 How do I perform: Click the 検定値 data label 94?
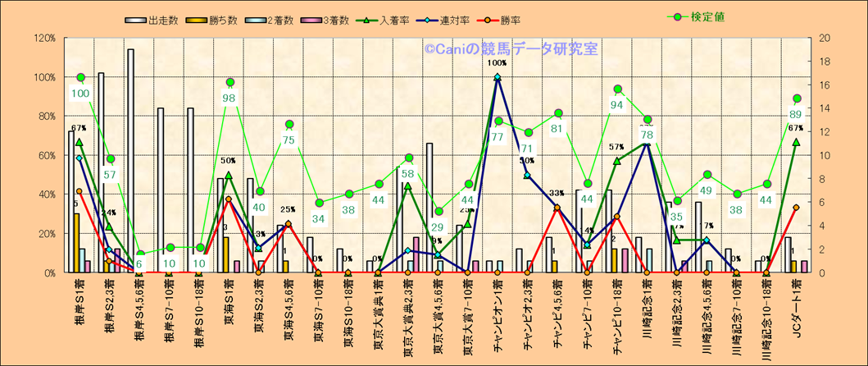tap(617, 104)
